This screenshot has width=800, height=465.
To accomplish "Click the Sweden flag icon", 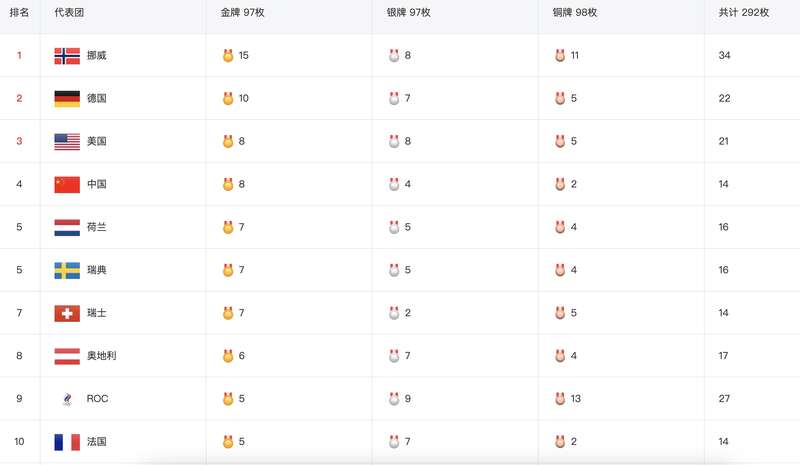I will 67,270.
